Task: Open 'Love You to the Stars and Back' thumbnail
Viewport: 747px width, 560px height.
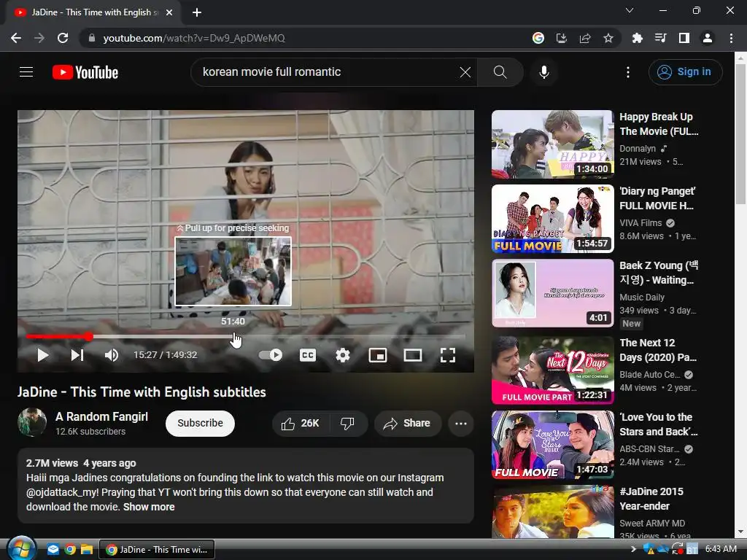Action: point(553,445)
